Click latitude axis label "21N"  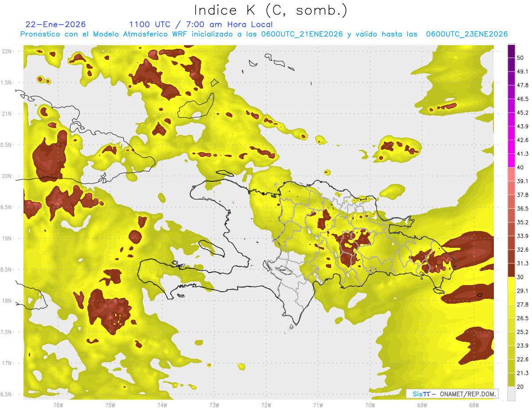[7, 114]
